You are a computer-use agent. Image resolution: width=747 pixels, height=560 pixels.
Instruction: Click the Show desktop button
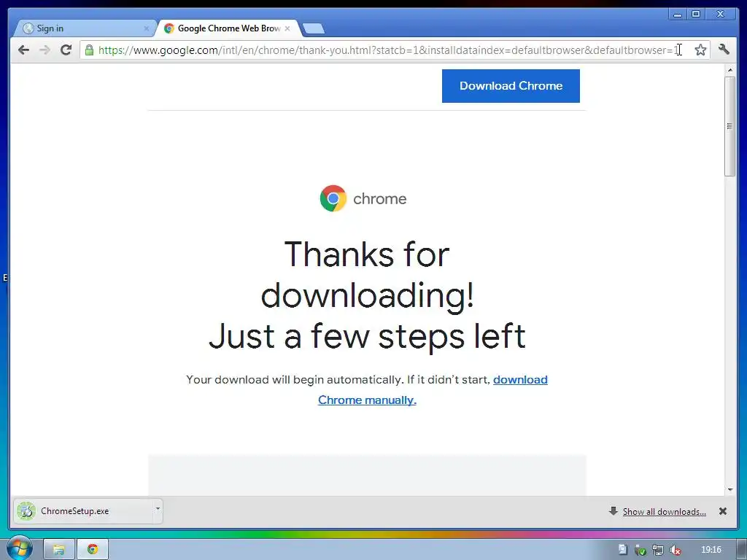click(742, 550)
